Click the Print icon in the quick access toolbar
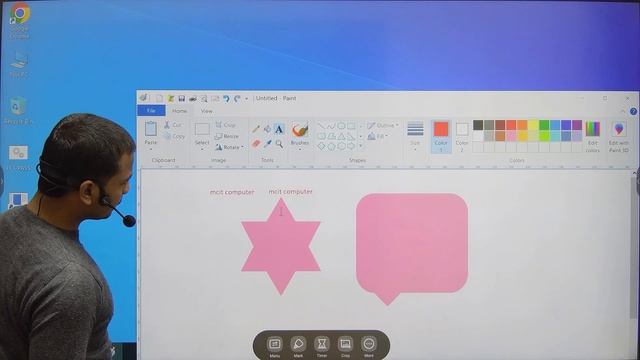The image size is (640, 360). pyautogui.click(x=193, y=98)
